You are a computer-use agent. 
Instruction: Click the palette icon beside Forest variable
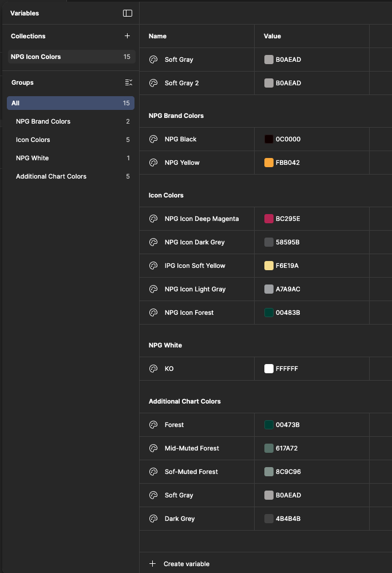click(x=153, y=425)
